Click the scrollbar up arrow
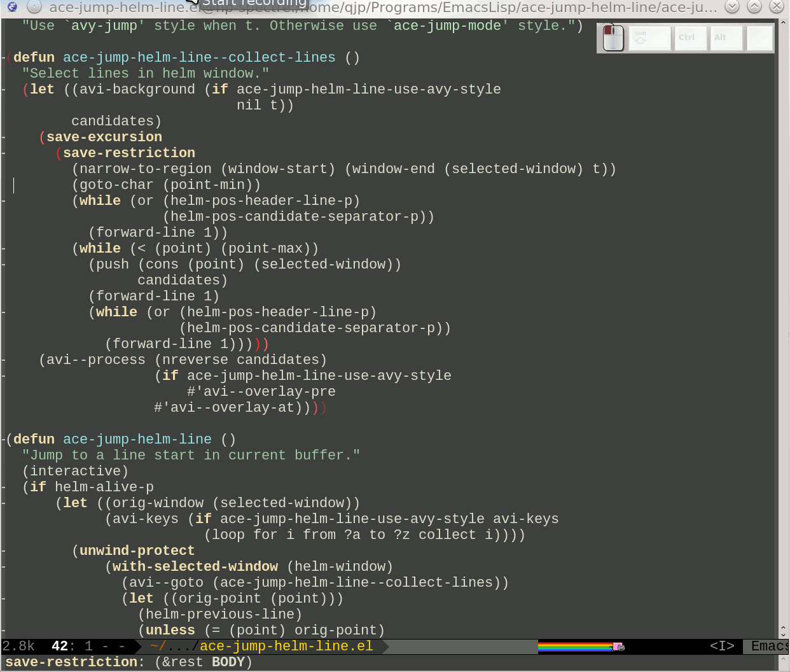The width and height of the screenshot is (790, 672). click(783, 22)
